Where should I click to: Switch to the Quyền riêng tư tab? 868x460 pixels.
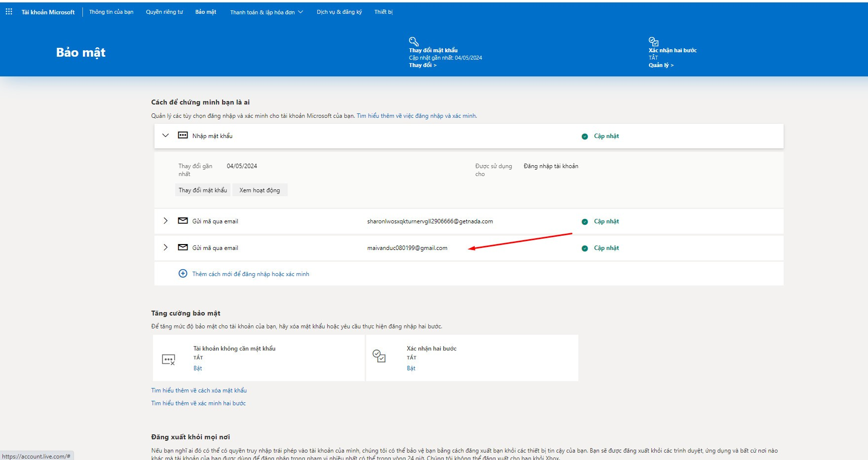164,11
